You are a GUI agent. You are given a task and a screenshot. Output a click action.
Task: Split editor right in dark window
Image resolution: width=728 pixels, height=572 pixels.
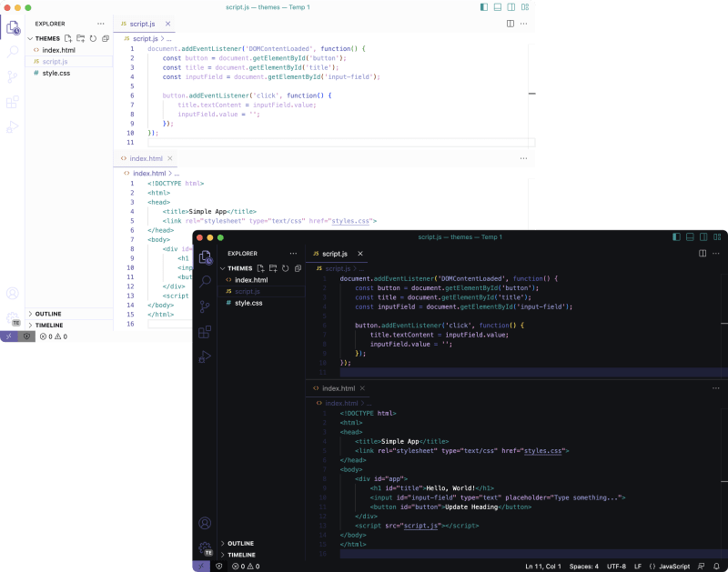pos(703,254)
